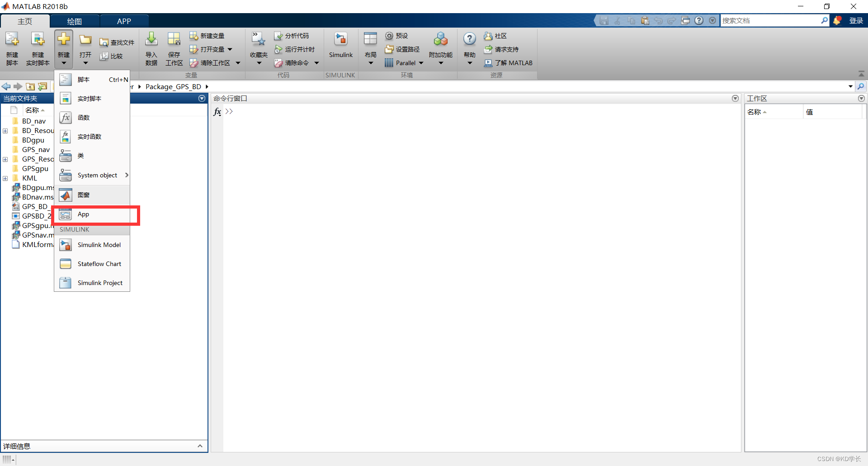This screenshot has width=868, height=466.
Task: Click the fx function browser icon
Action: point(217,112)
